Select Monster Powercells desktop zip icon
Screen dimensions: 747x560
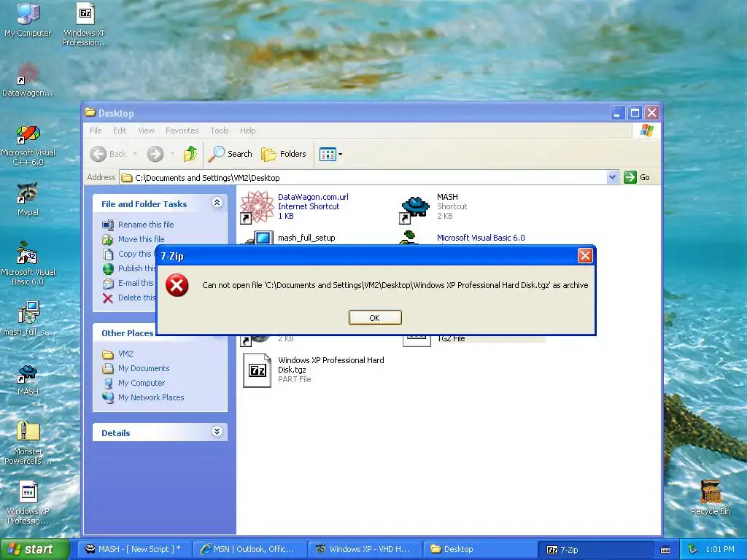(x=28, y=443)
